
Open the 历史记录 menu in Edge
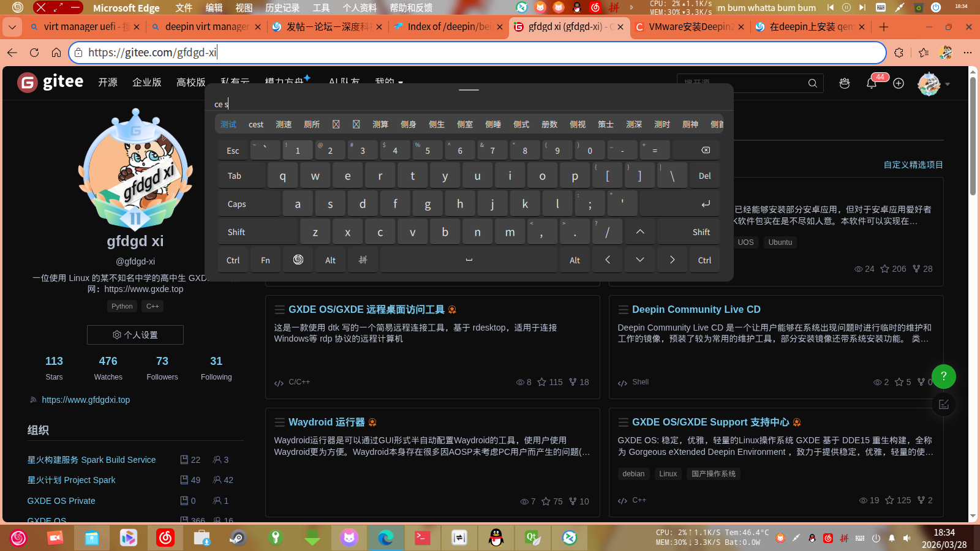coord(282,8)
